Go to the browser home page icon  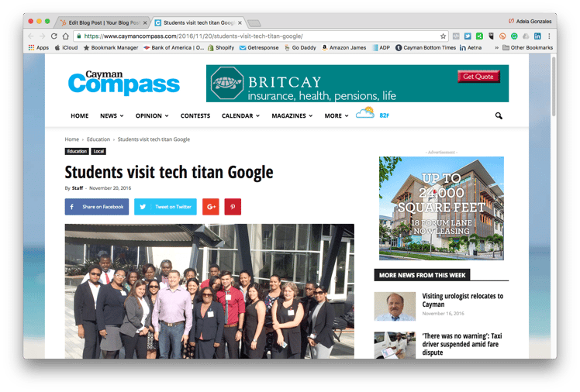pyautogui.click(x=66, y=36)
